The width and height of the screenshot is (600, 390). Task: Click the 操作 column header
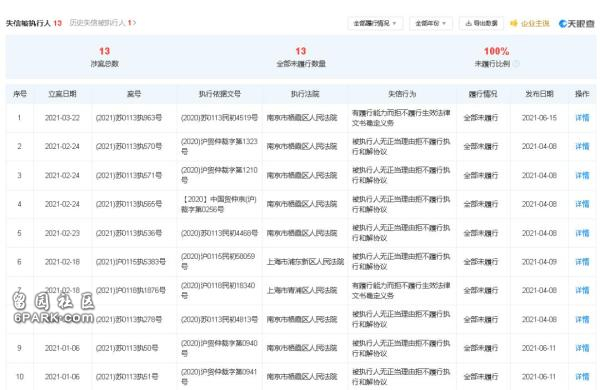582,94
